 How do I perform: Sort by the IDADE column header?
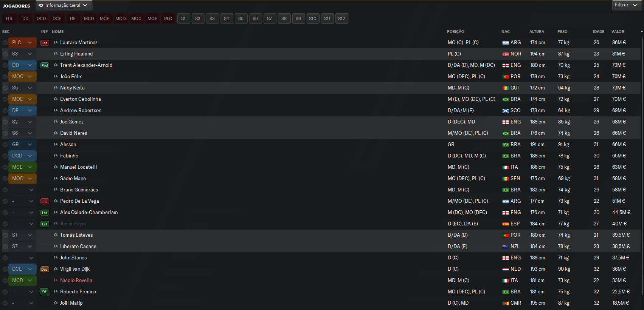[598, 32]
